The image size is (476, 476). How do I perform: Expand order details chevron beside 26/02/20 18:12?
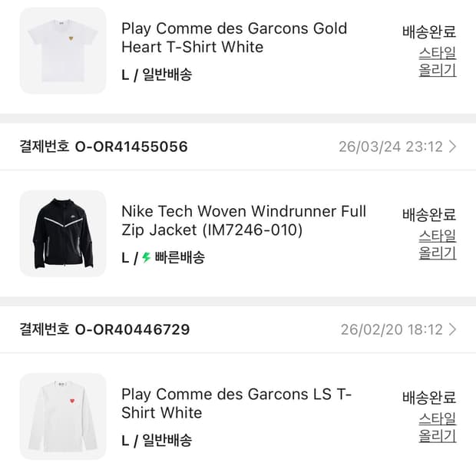(x=453, y=329)
